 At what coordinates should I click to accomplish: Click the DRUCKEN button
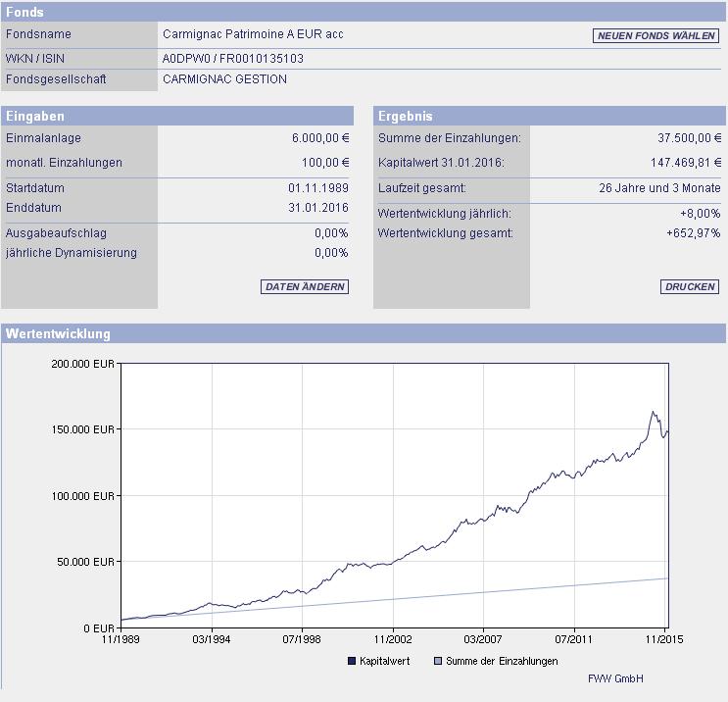(690, 286)
